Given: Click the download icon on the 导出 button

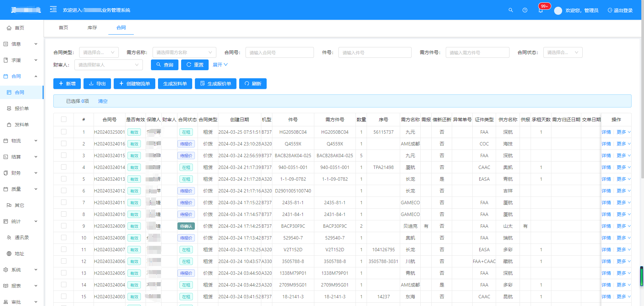Looking at the screenshot, I should pos(91,84).
